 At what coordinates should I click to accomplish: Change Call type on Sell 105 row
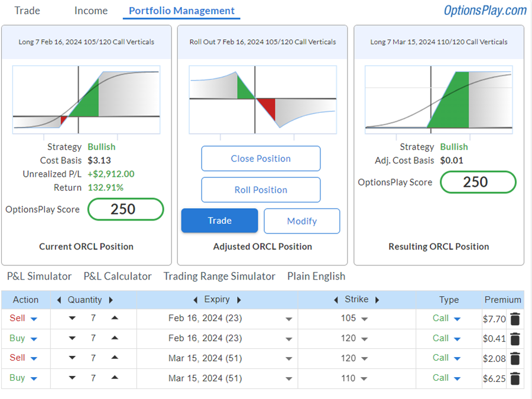click(x=457, y=319)
